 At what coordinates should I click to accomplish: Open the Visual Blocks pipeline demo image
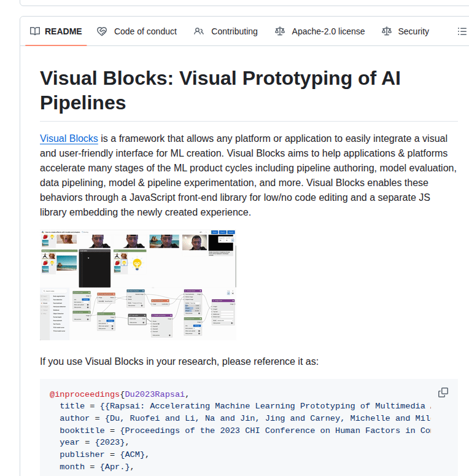[138, 285]
